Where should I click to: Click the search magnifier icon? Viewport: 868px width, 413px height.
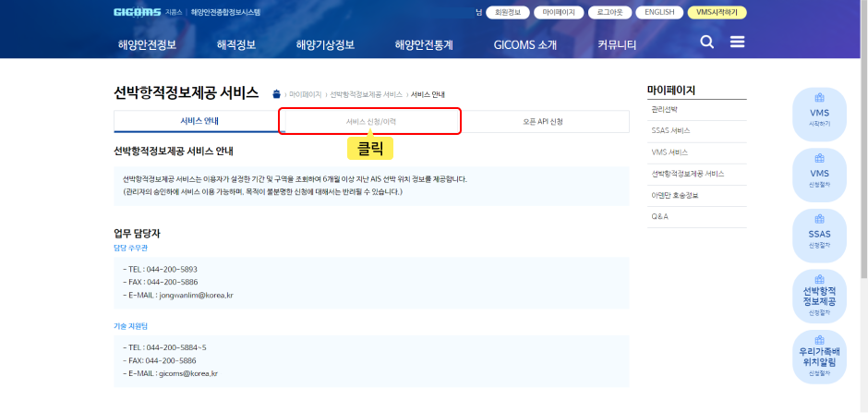pos(707,43)
